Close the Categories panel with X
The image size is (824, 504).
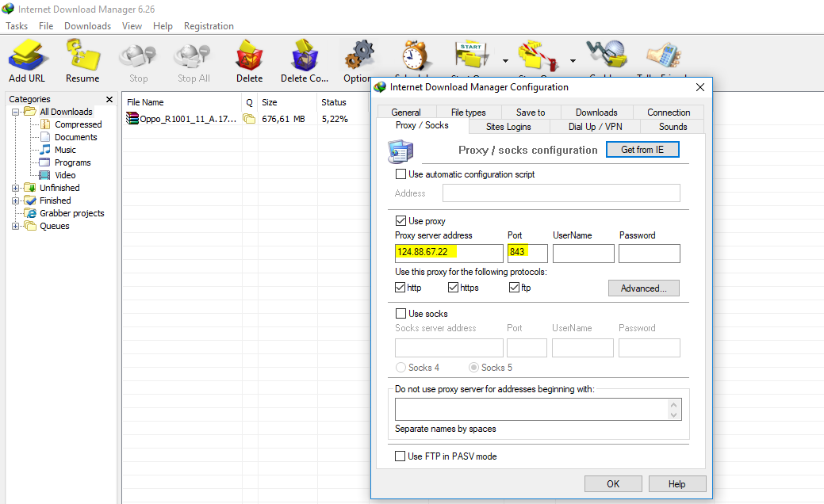tap(109, 99)
